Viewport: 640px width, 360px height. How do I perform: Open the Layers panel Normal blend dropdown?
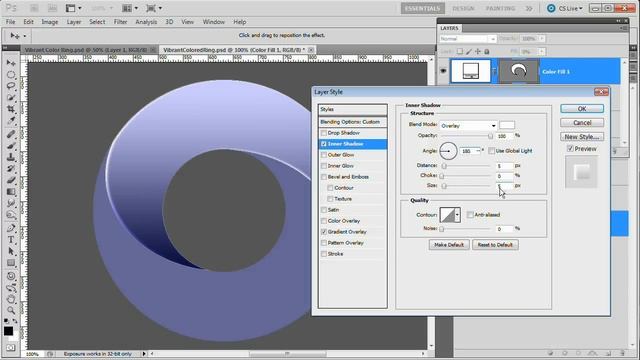tap(468, 39)
